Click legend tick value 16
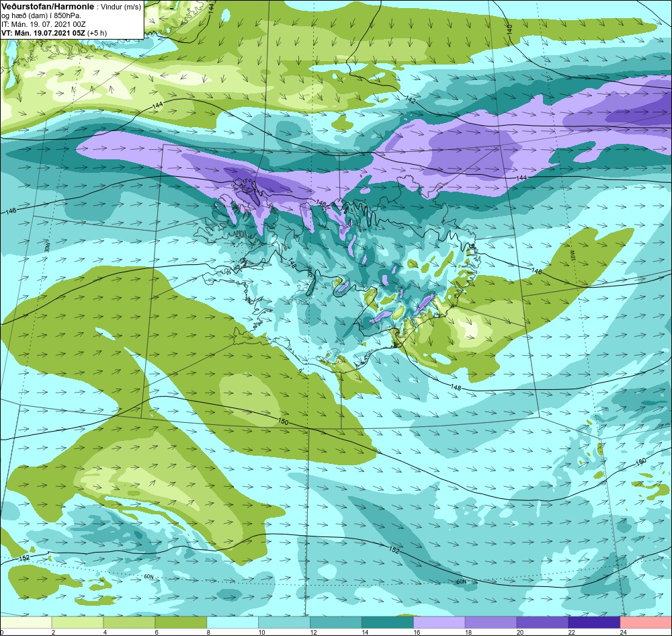The width and height of the screenshot is (672, 636). point(417,632)
